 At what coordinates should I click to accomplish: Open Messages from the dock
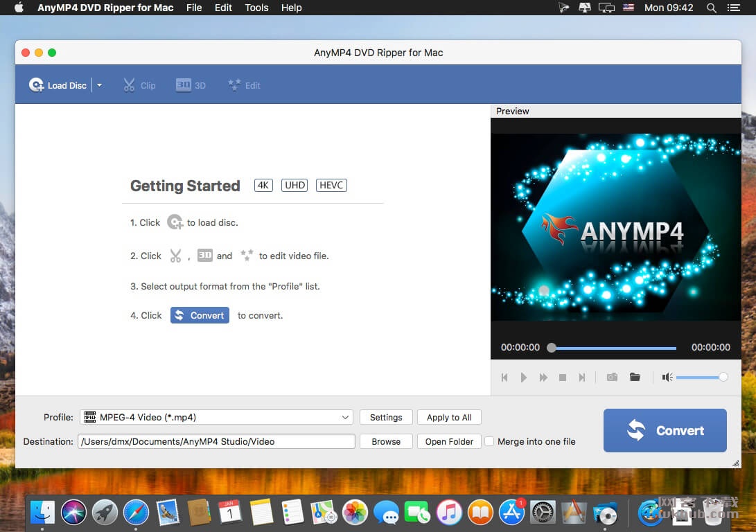point(386,512)
